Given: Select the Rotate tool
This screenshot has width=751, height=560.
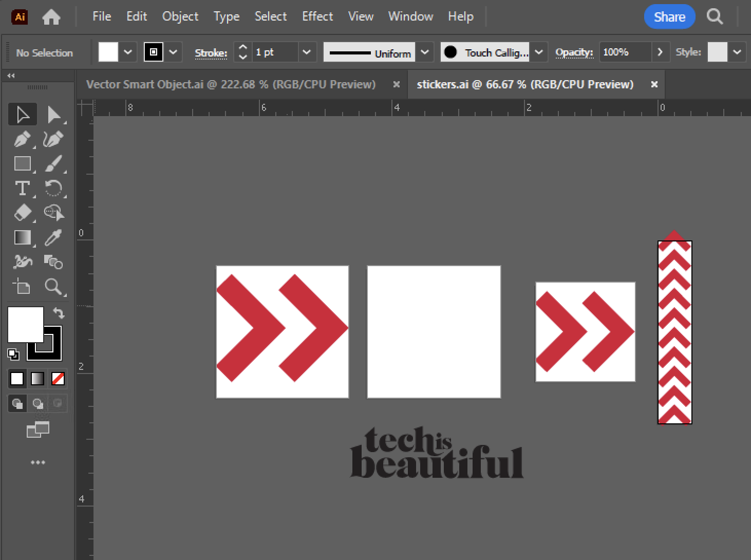Looking at the screenshot, I should coord(53,189).
